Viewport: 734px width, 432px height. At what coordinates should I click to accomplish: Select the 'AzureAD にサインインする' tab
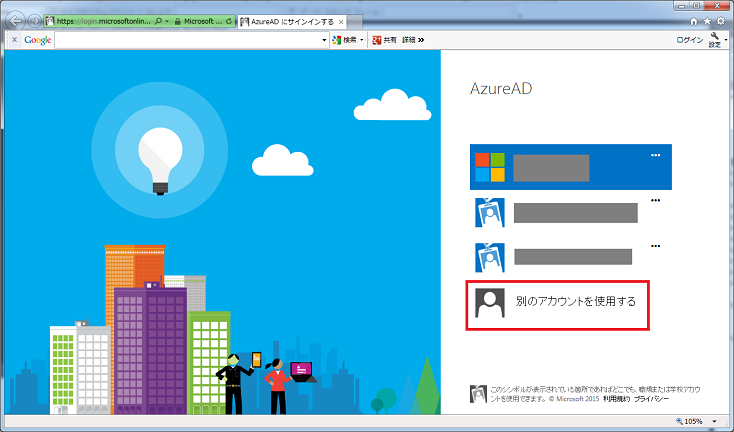292,22
